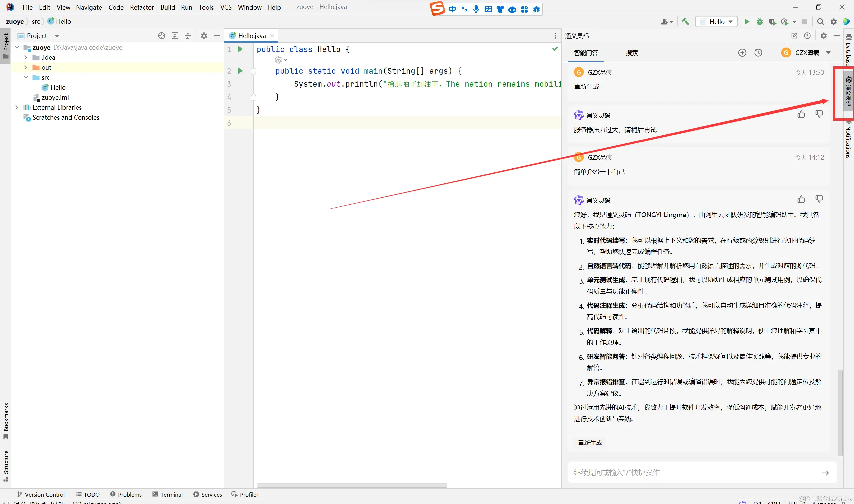Click the Sogou input method S logo

[x=437, y=8]
